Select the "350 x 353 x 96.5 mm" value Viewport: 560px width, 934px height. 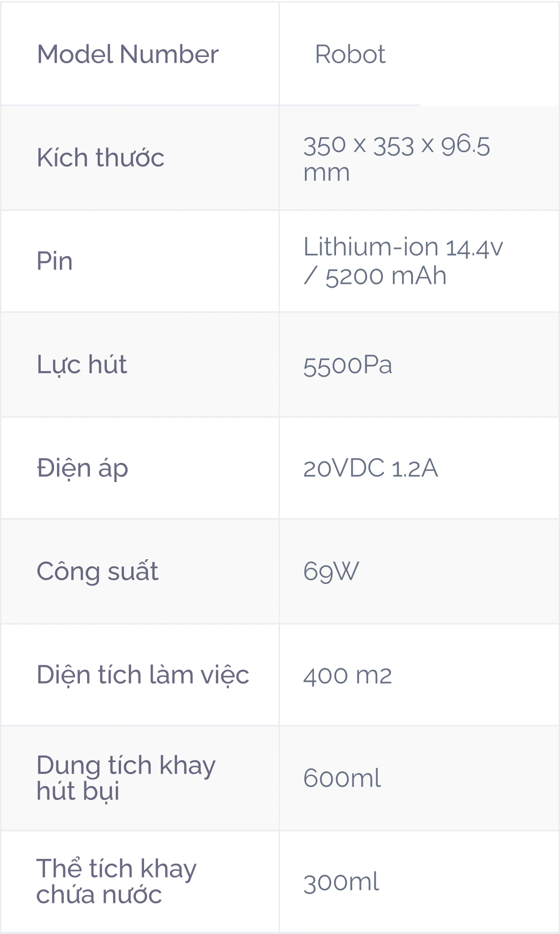396,158
